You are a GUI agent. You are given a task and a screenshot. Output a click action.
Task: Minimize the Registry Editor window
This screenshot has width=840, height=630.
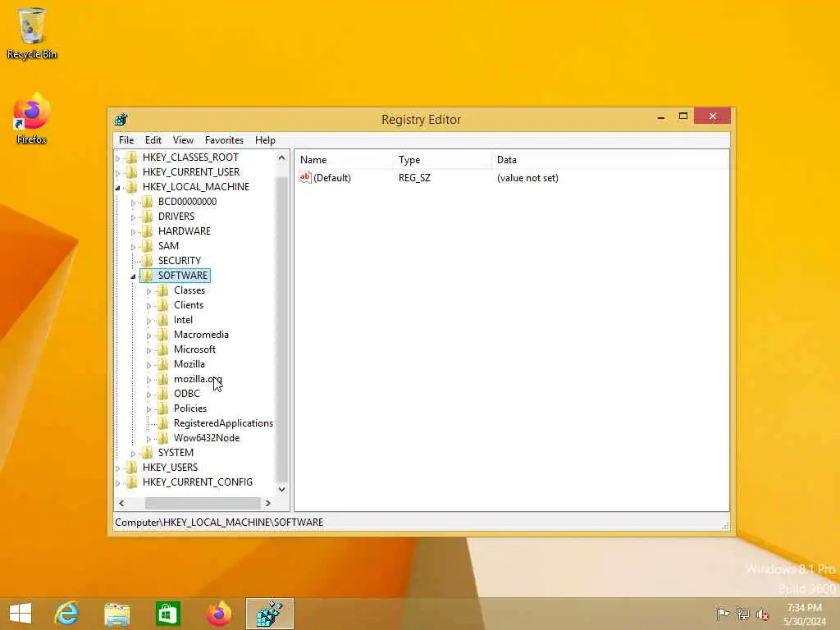tap(661, 116)
